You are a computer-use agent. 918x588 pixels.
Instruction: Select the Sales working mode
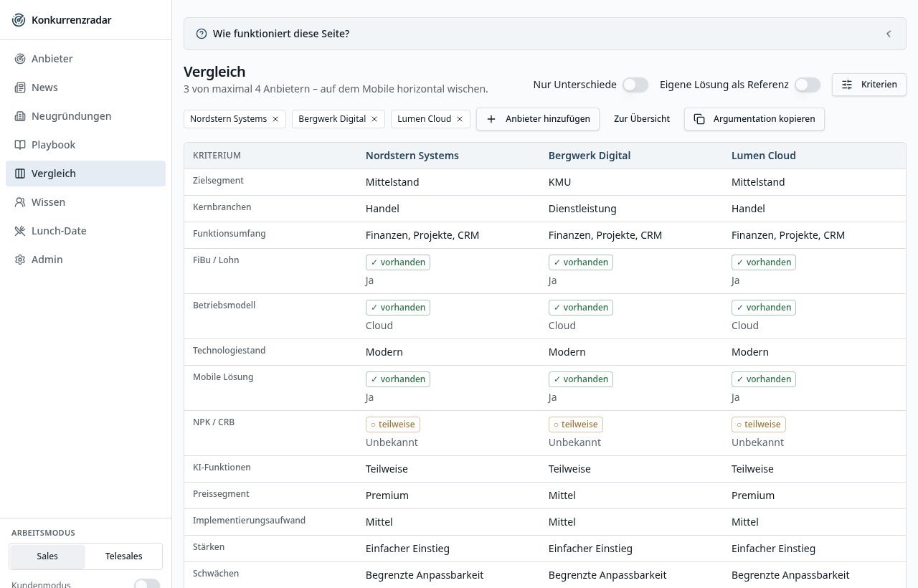coord(47,556)
